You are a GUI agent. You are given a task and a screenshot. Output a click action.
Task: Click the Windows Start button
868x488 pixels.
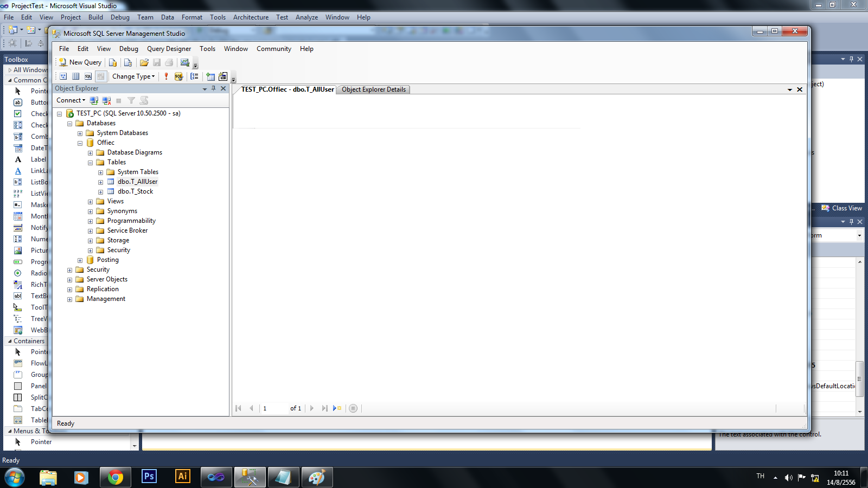click(15, 478)
